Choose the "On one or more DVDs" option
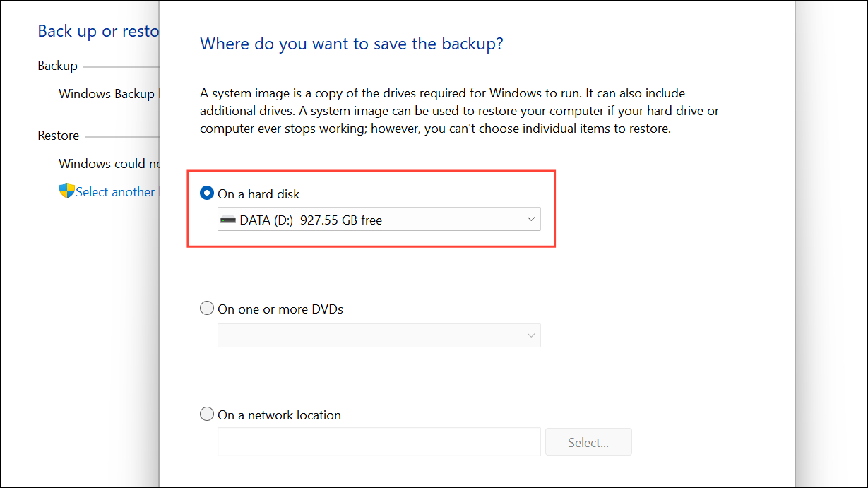Image resolution: width=868 pixels, height=488 pixels. click(207, 308)
